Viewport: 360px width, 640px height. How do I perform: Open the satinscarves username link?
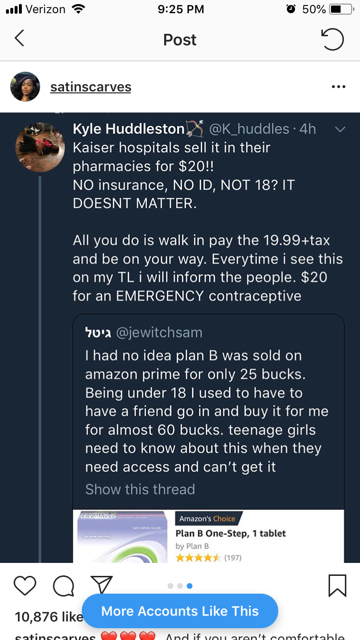click(91, 87)
